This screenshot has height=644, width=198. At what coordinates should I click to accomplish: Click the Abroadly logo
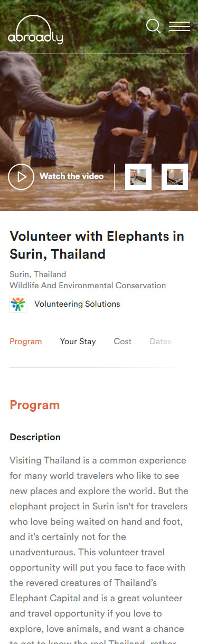(35, 30)
